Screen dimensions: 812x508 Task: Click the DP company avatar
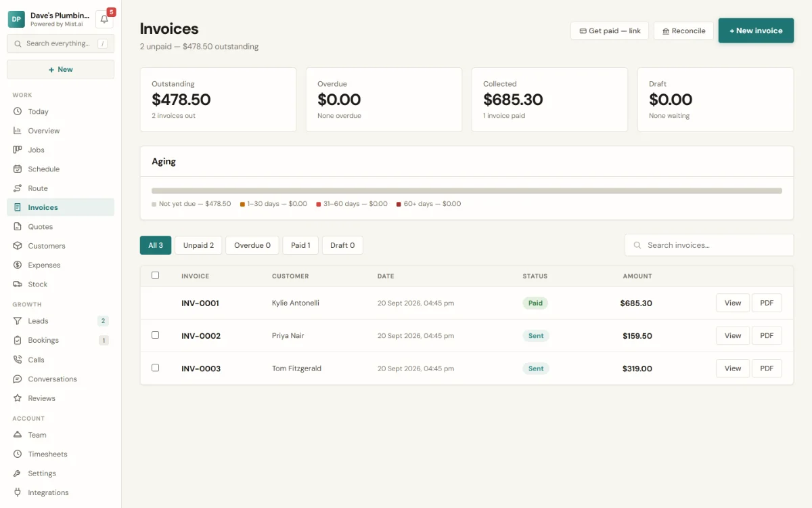point(16,19)
